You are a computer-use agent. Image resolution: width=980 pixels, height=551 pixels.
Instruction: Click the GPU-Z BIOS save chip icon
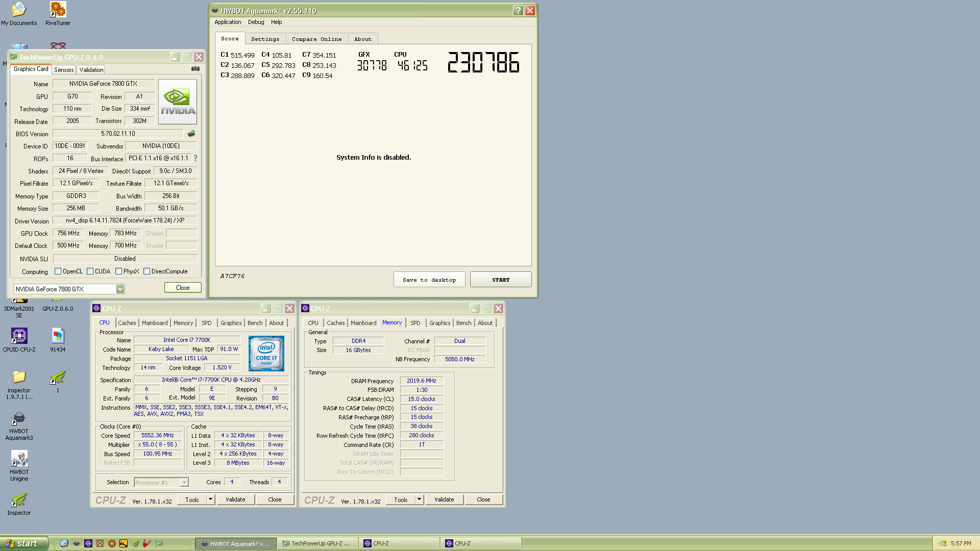191,134
